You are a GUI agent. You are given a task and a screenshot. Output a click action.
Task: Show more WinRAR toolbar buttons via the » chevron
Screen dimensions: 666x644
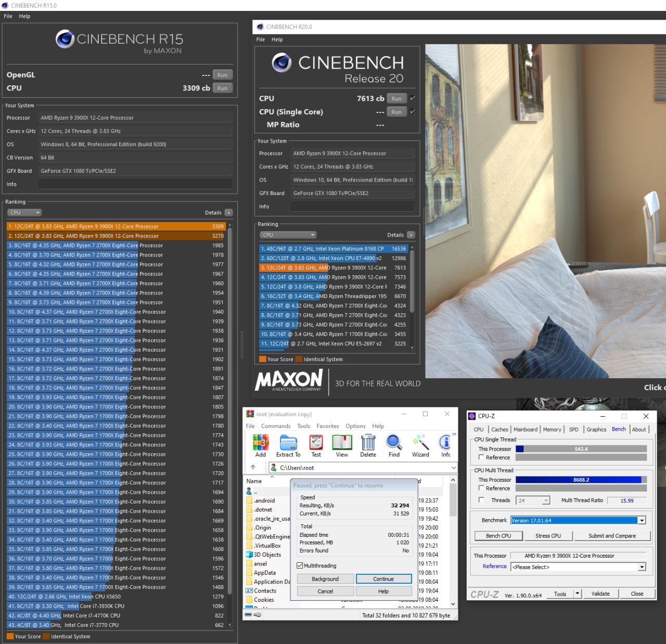[454, 434]
